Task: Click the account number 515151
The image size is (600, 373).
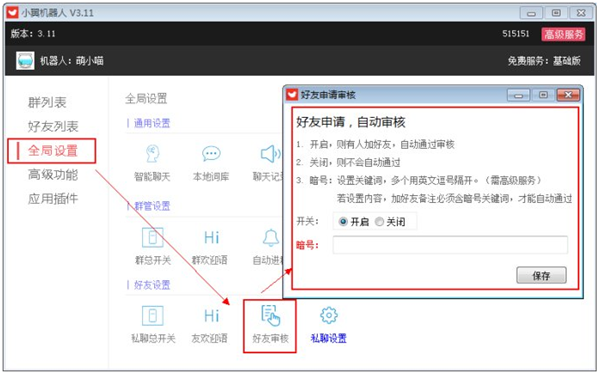Action: pos(516,34)
